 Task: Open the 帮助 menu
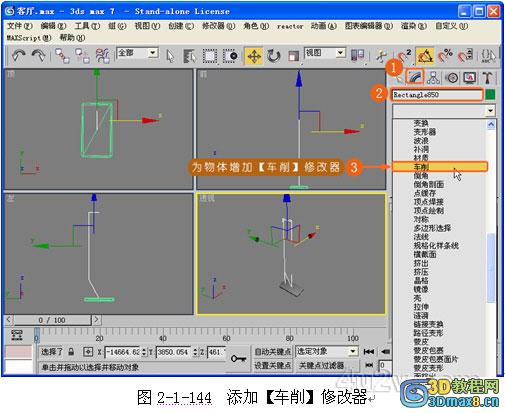pos(72,38)
